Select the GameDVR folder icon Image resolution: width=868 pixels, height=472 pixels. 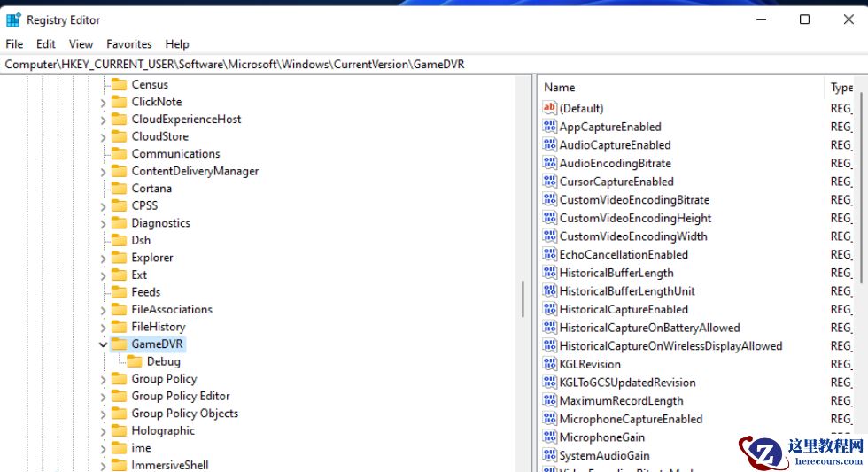(119, 344)
